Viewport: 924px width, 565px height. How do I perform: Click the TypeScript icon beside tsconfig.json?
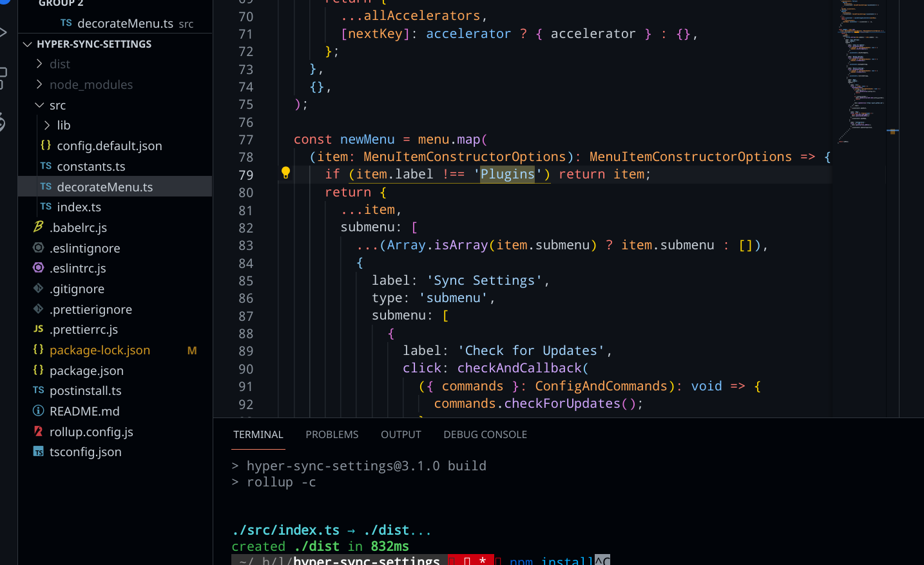(37, 452)
